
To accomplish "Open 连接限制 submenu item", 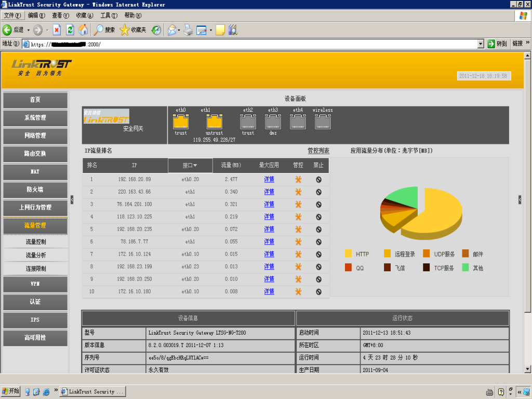I will (x=36, y=269).
